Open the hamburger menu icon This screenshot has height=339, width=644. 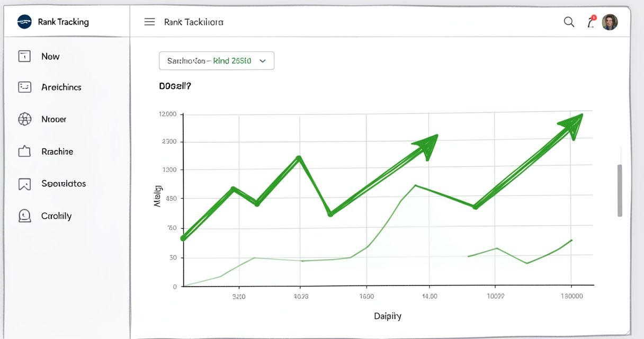(x=150, y=22)
